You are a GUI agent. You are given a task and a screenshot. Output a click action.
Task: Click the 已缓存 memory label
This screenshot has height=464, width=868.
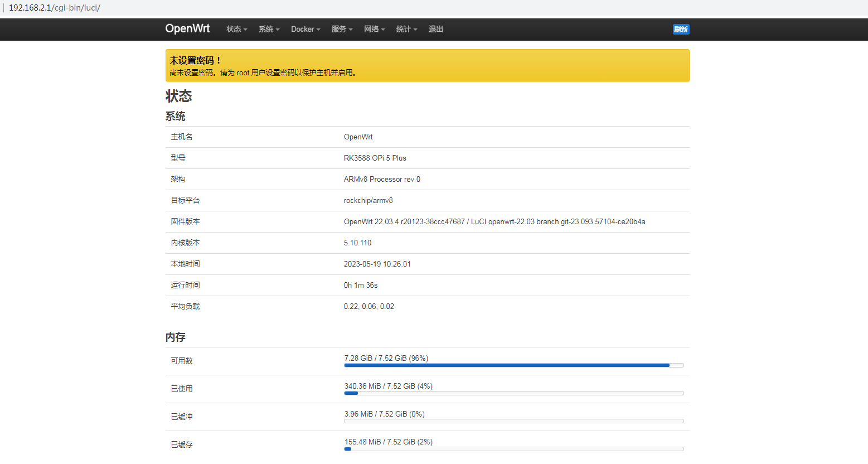tap(182, 444)
